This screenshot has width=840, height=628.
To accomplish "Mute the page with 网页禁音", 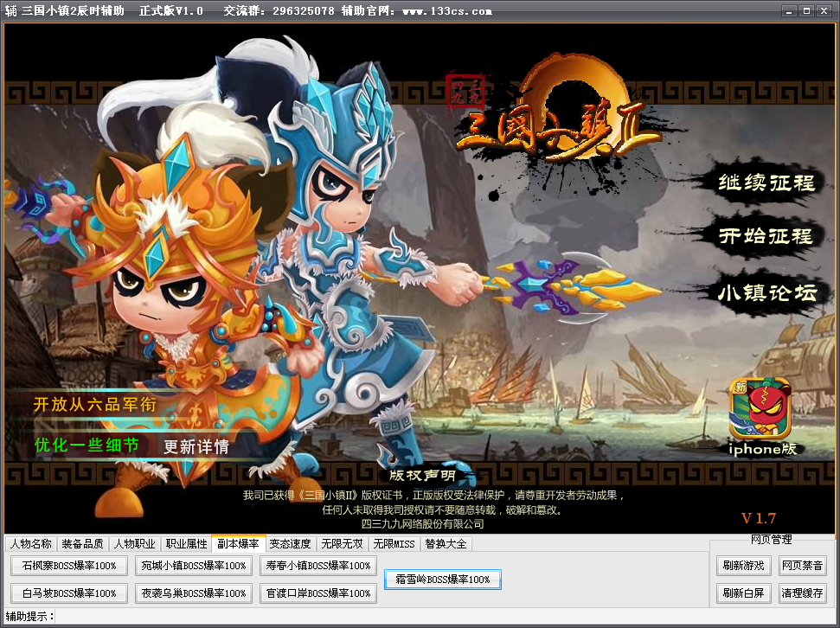I will [802, 567].
